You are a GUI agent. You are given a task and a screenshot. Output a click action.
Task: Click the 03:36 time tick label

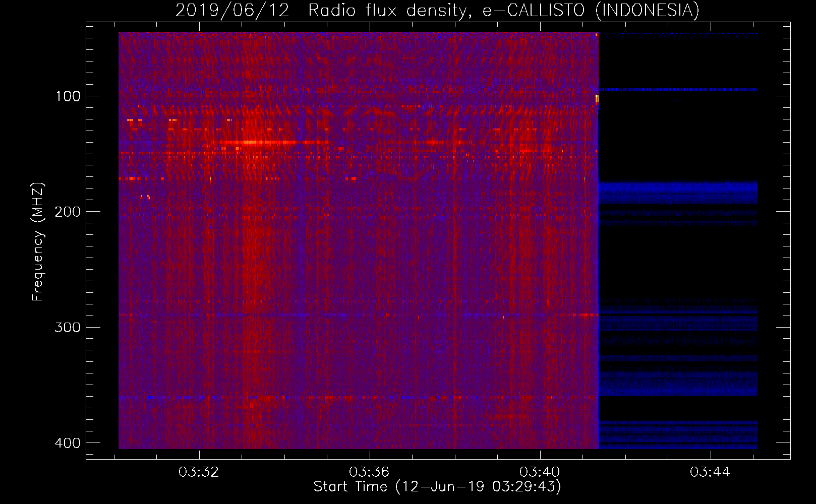point(369,472)
